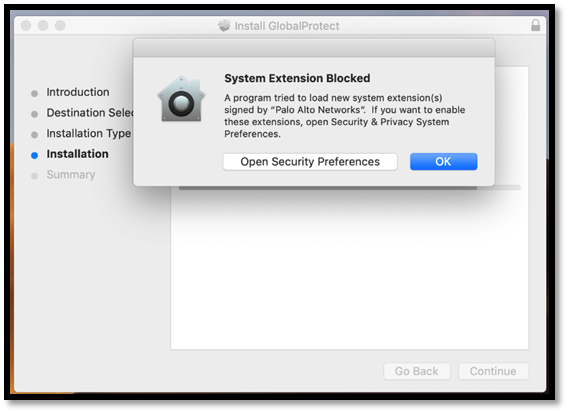
Task: Click the blue Installation step bullet
Action: click(x=34, y=155)
